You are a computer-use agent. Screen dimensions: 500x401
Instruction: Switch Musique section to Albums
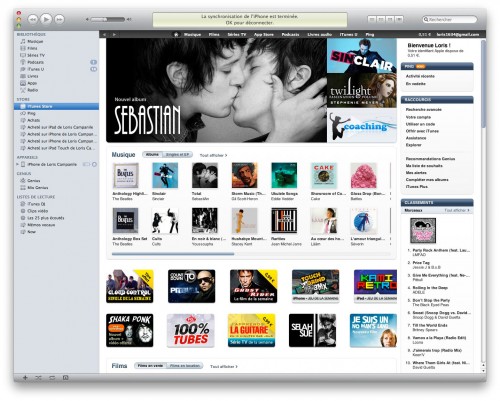152,155
